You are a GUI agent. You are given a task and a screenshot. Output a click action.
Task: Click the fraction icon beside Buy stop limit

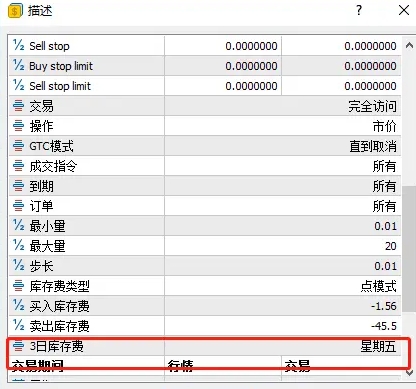point(19,65)
